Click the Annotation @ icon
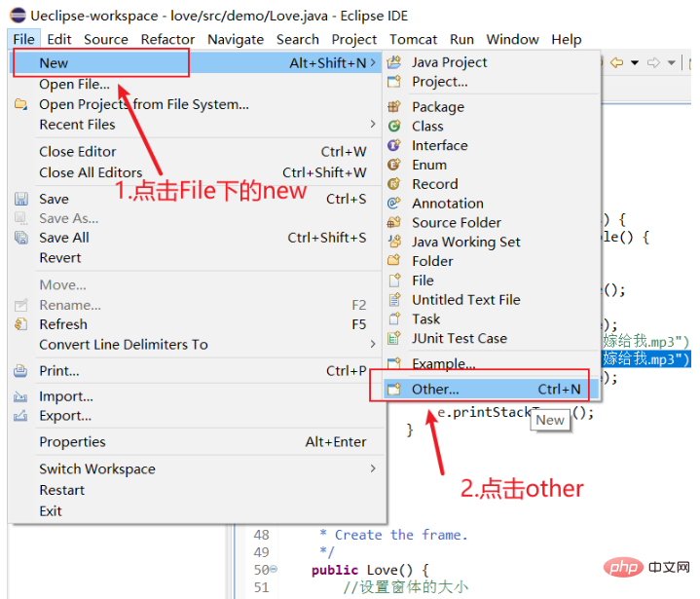 click(393, 204)
